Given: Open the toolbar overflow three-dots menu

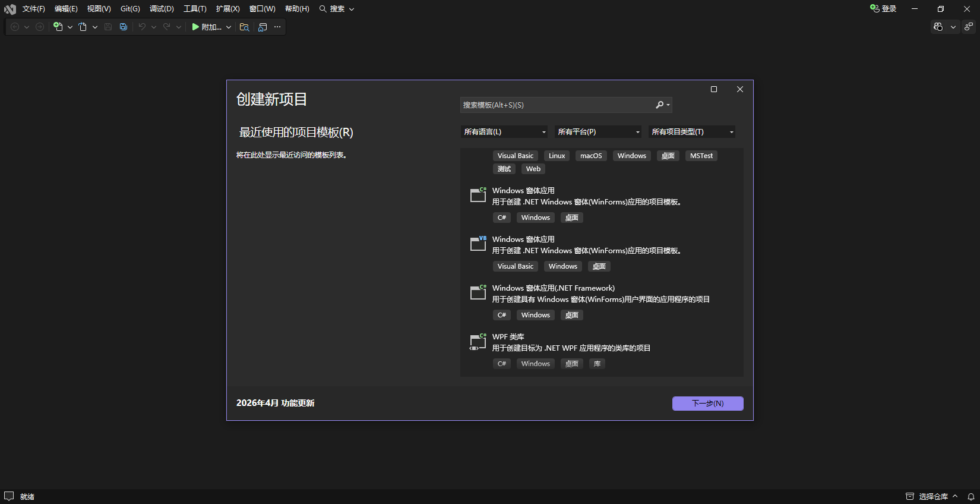Looking at the screenshot, I should [277, 27].
